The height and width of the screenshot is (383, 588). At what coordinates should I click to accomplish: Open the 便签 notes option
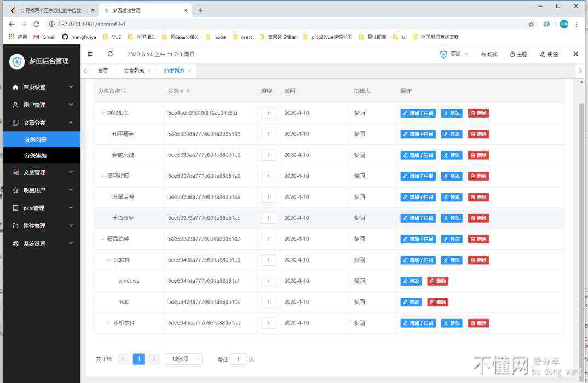click(549, 54)
